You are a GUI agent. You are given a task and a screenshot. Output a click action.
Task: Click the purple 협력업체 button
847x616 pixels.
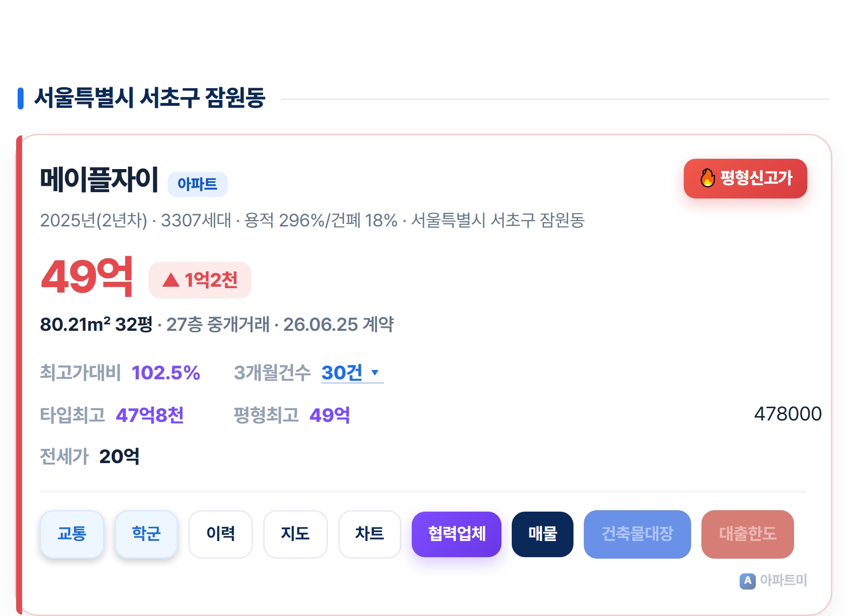[456, 534]
